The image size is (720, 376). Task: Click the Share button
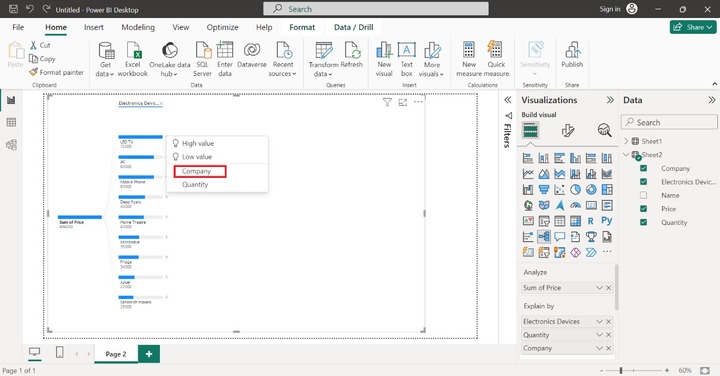point(693,27)
